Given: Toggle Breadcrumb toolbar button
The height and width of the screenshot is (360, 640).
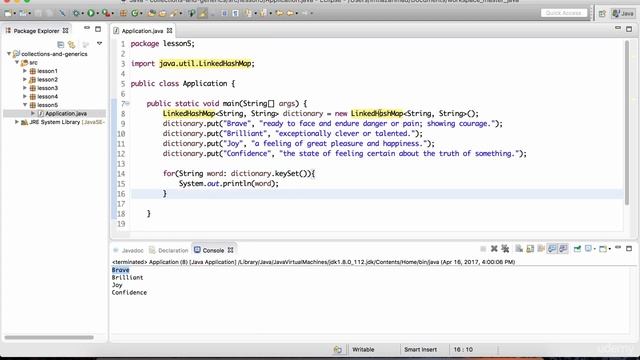Looking at the screenshot, I should [191, 13].
